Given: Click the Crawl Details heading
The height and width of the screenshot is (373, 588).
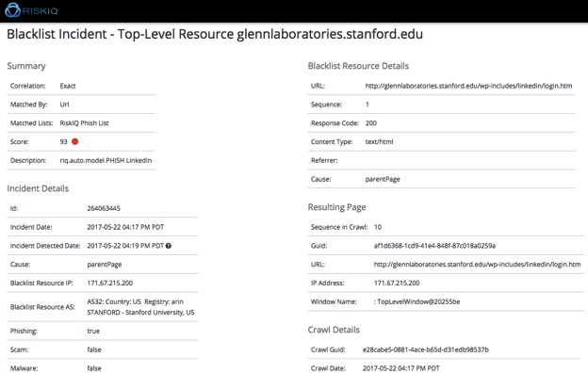Looking at the screenshot, I should [x=334, y=330].
